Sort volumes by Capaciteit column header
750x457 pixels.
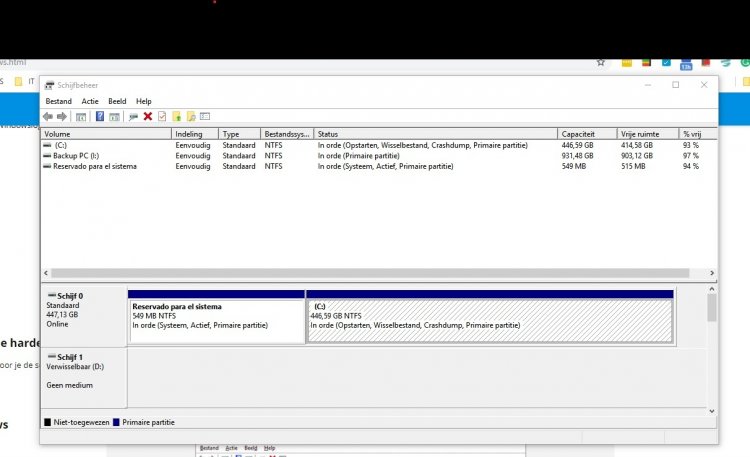(578, 133)
